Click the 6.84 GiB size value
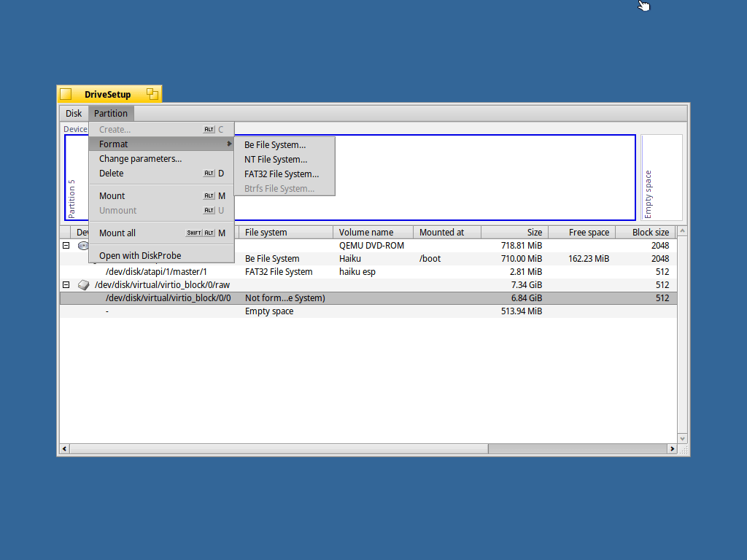 click(527, 298)
